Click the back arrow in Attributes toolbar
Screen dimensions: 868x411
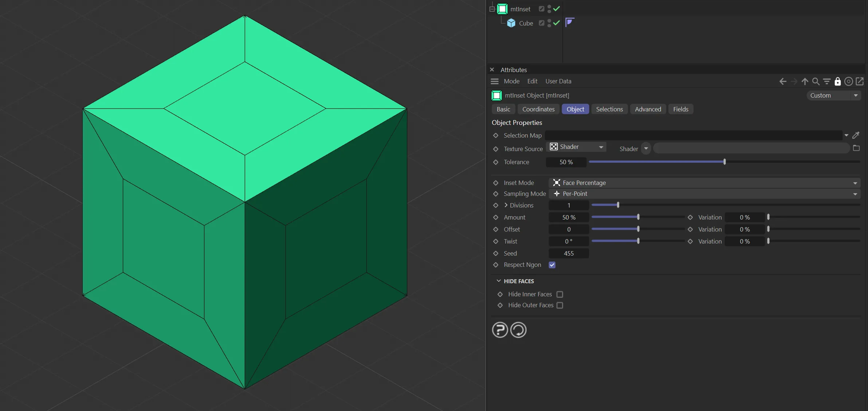[x=782, y=81]
